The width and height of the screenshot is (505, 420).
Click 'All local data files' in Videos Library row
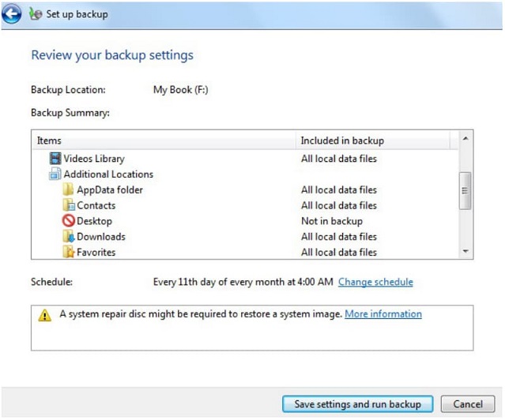click(339, 159)
